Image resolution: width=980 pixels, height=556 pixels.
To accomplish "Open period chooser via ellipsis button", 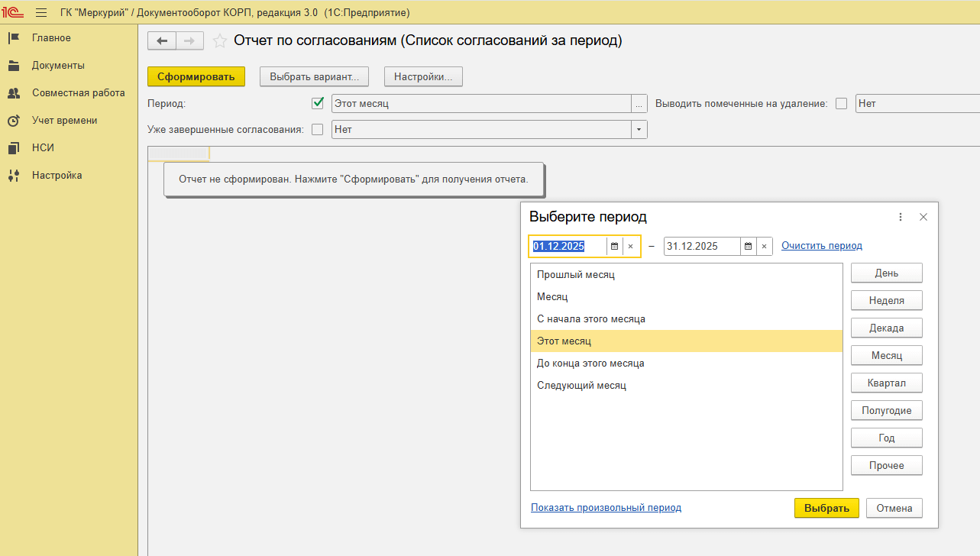I will (639, 104).
